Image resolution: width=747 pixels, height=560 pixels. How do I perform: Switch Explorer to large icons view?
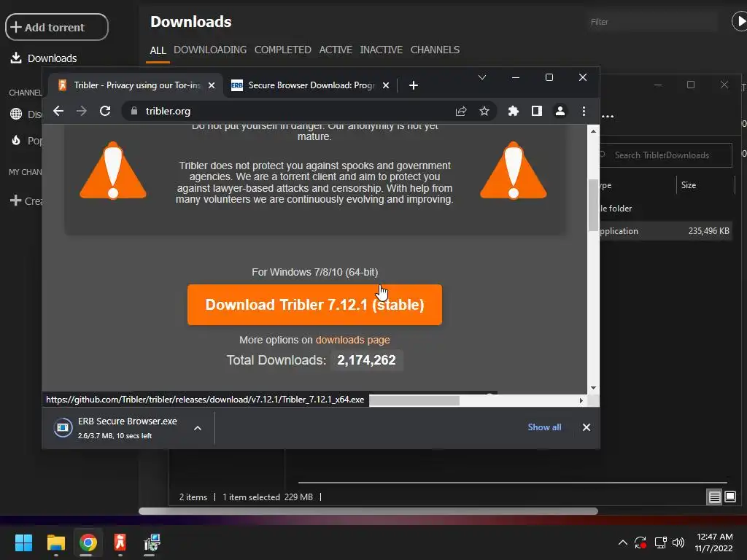click(x=730, y=497)
